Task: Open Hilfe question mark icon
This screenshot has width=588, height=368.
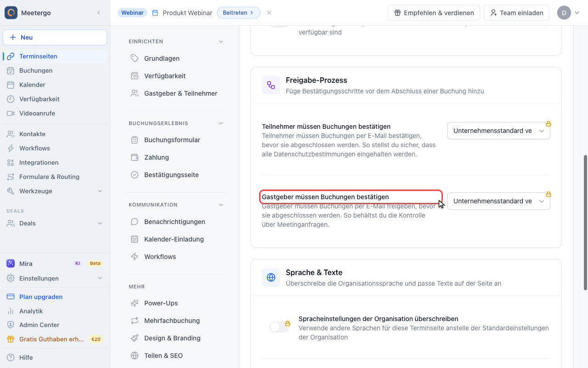Action: pos(11,357)
